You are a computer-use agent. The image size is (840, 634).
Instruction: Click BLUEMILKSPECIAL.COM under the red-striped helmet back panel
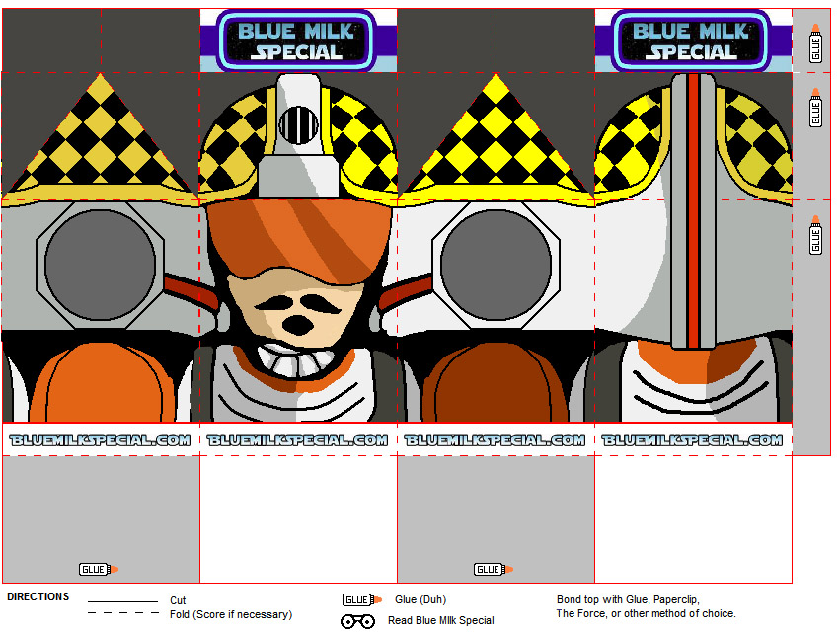[692, 440]
